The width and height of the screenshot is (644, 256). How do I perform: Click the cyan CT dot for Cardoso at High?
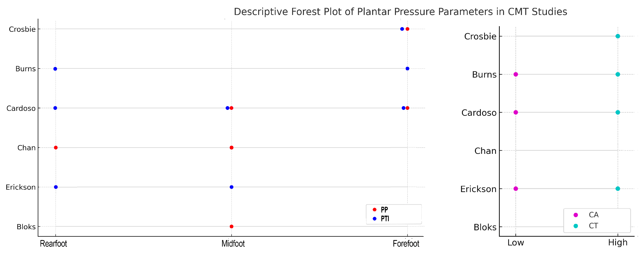pos(618,112)
